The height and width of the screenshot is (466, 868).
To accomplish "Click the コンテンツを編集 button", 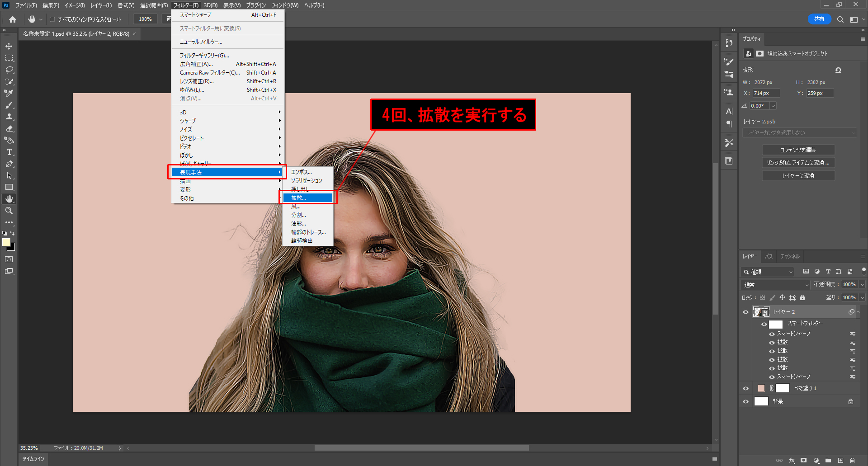I will (798, 150).
